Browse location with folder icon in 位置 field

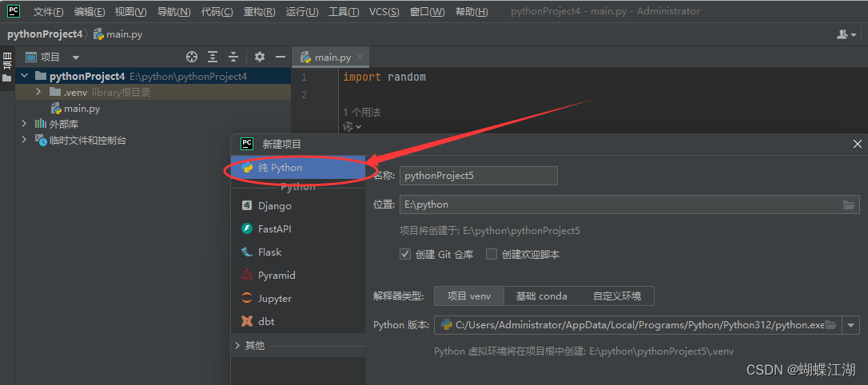click(849, 204)
